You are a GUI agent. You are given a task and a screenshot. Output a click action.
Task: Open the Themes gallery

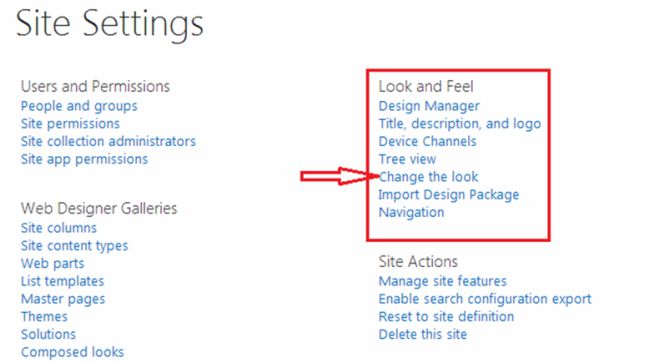click(44, 317)
